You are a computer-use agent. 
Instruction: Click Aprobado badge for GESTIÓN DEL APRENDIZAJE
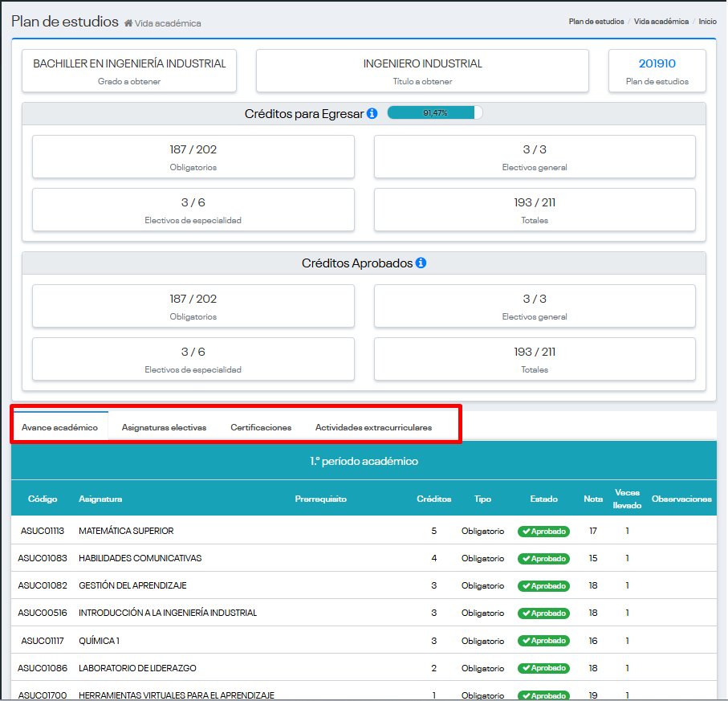(x=543, y=586)
